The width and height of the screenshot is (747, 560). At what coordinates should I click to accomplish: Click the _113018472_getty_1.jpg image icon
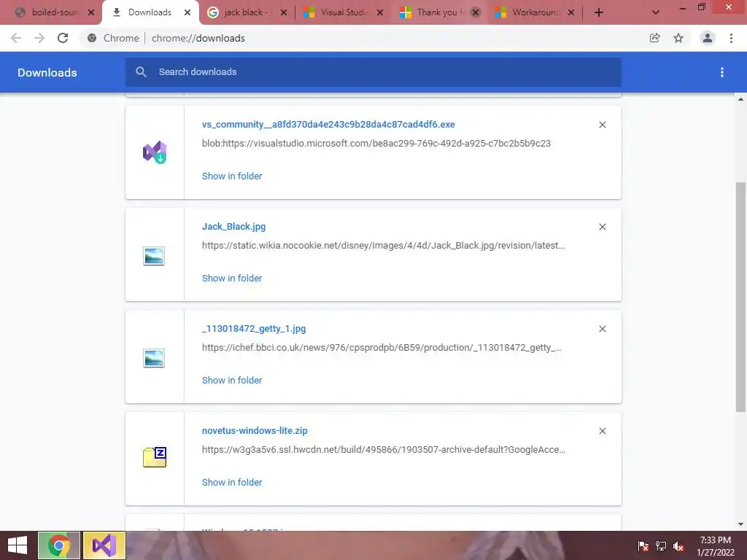coord(154,358)
